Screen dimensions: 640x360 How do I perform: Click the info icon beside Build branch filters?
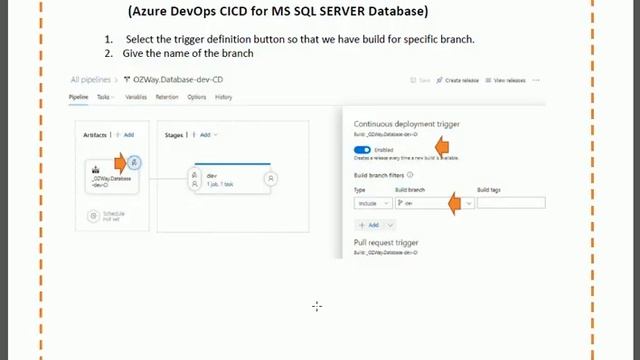(410, 175)
